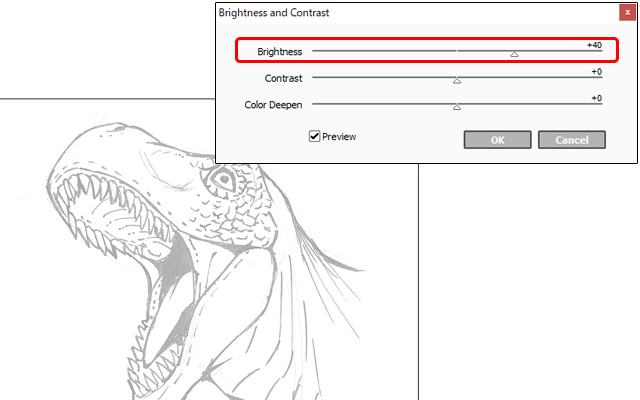
Task: Click the Brightness slider handle
Action: point(514,54)
